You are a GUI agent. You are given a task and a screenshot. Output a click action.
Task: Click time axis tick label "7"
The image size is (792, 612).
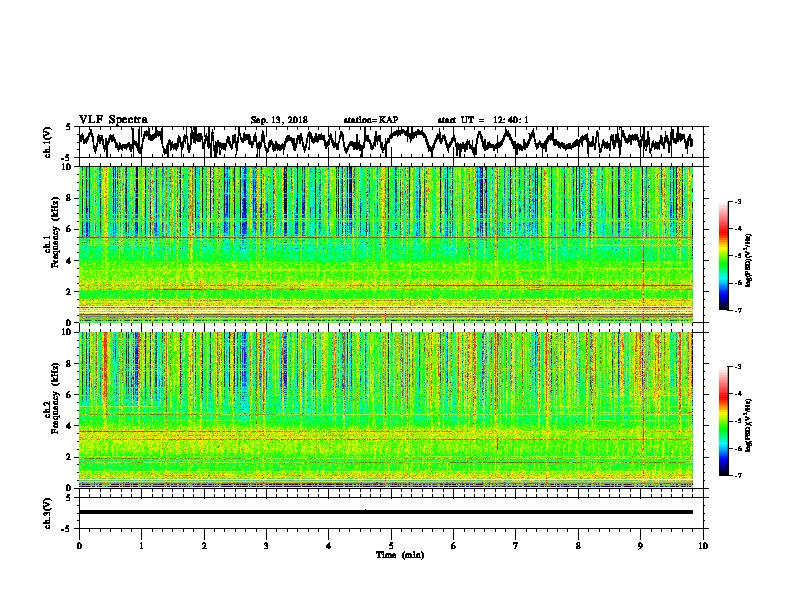516,546
